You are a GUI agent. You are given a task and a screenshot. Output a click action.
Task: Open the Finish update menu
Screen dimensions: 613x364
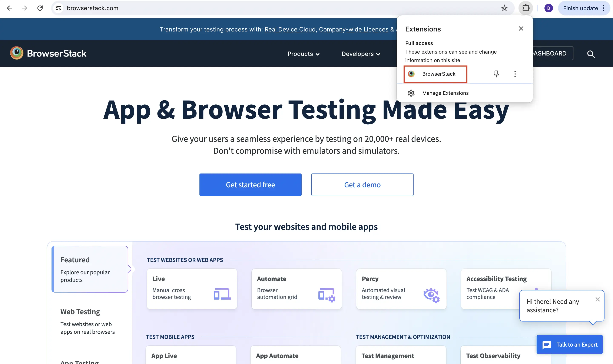(x=584, y=8)
